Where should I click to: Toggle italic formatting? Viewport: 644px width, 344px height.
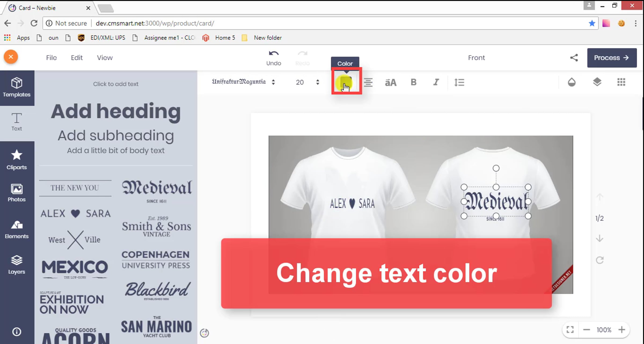[x=436, y=82]
